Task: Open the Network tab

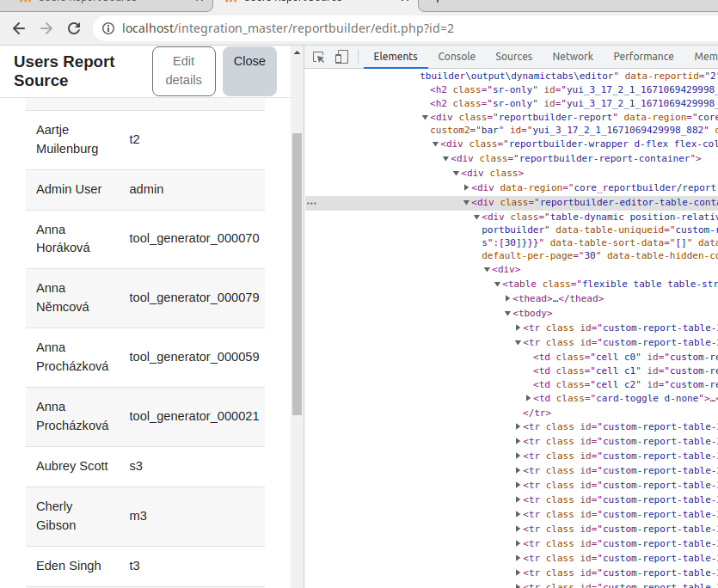Action: point(573,57)
